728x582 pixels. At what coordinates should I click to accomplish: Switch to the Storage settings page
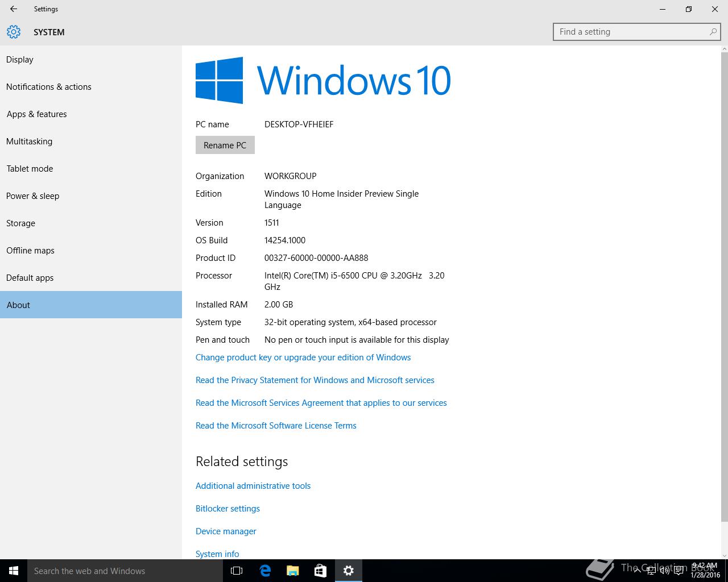(x=21, y=223)
